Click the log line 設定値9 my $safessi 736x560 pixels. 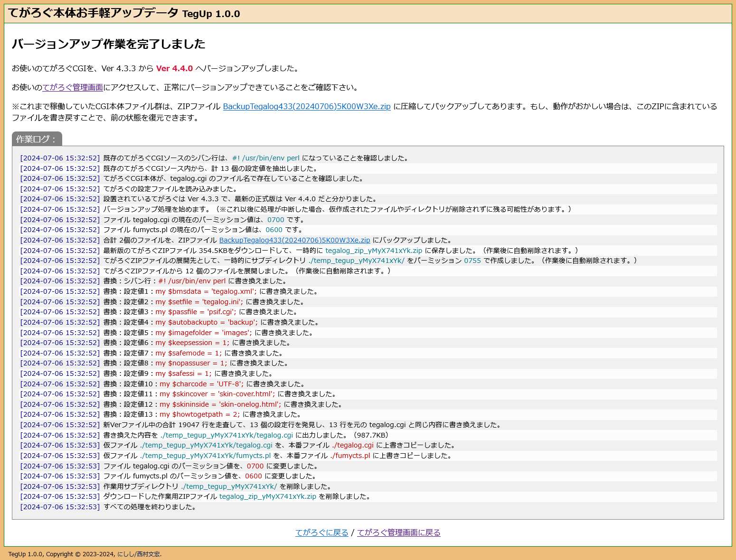368,373
